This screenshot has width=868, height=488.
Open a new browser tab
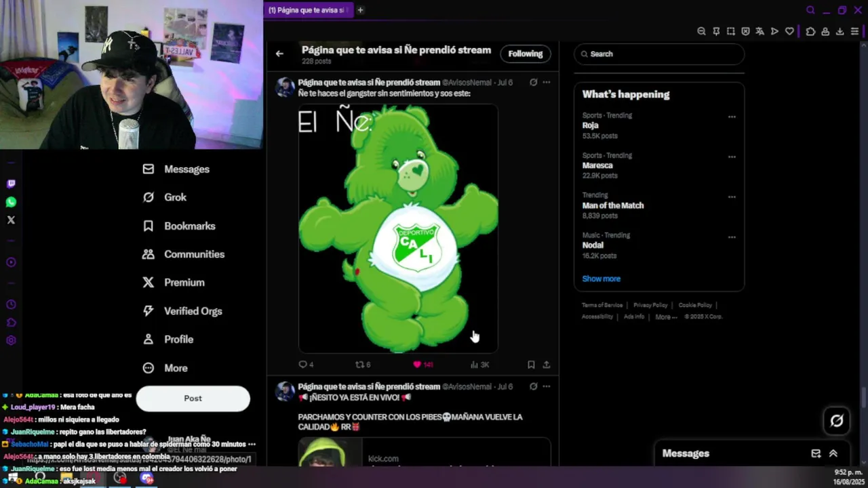[360, 10]
